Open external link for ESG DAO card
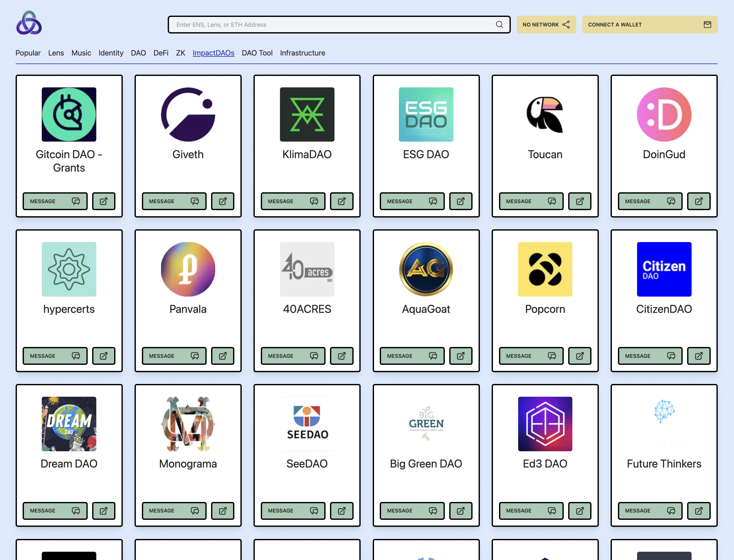The width and height of the screenshot is (734, 560). (461, 201)
